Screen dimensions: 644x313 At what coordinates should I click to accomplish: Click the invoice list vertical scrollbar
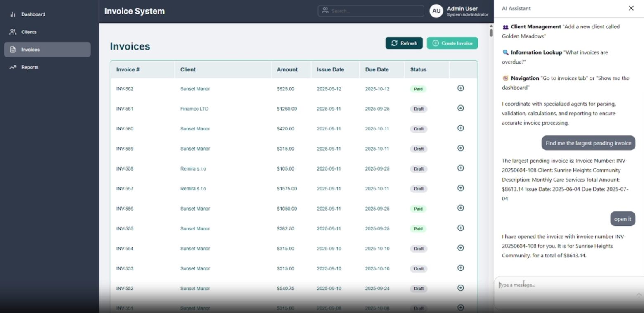tap(491, 33)
